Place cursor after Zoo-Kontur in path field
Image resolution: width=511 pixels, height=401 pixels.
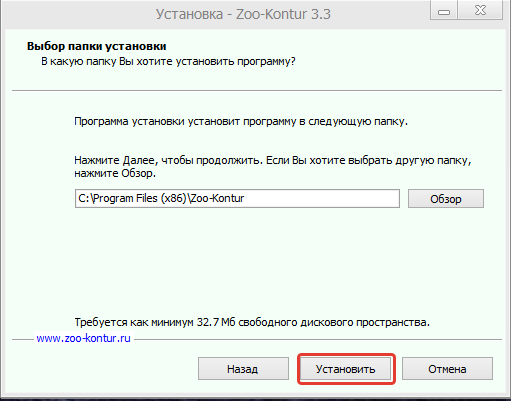coord(245,199)
